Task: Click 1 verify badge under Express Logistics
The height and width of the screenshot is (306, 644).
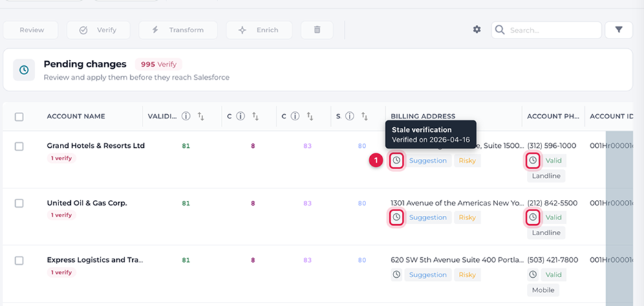Action: 62,272
